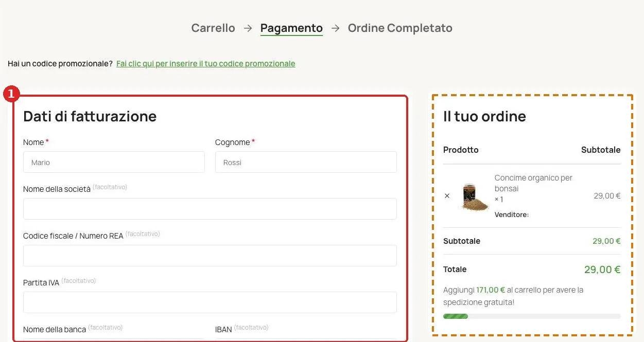Image resolution: width=644 pixels, height=342 pixels.
Task: Go back to the Carrello step
Action: click(213, 28)
